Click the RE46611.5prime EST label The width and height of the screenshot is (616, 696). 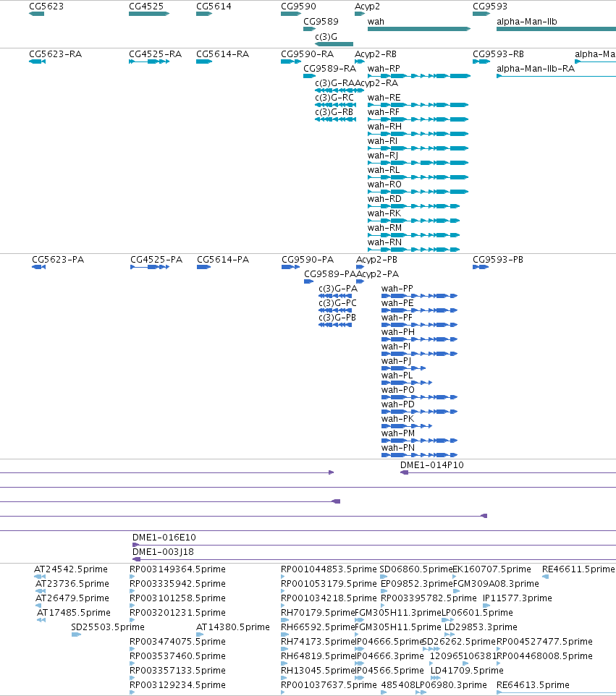tap(578, 569)
